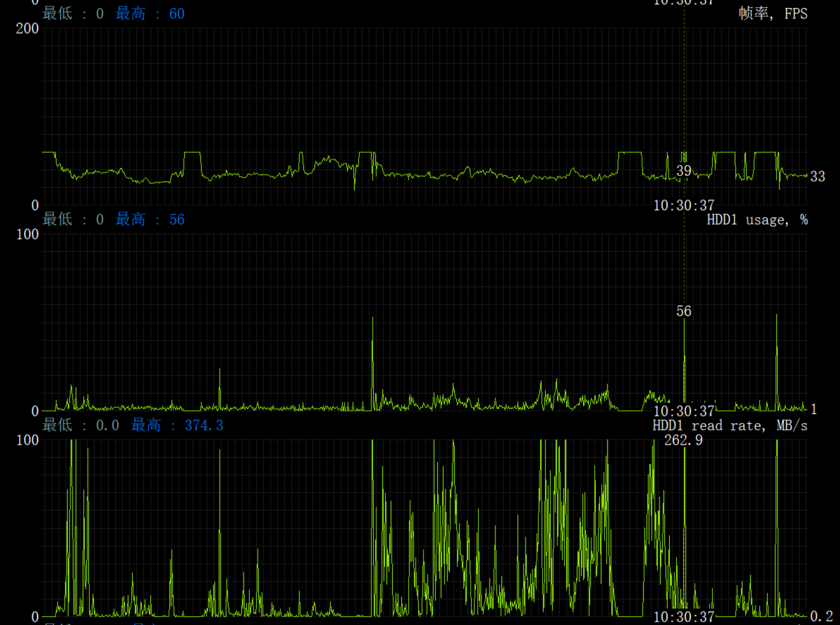Click the 帧率, FPS graph title
This screenshot has height=625, width=840.
[773, 14]
